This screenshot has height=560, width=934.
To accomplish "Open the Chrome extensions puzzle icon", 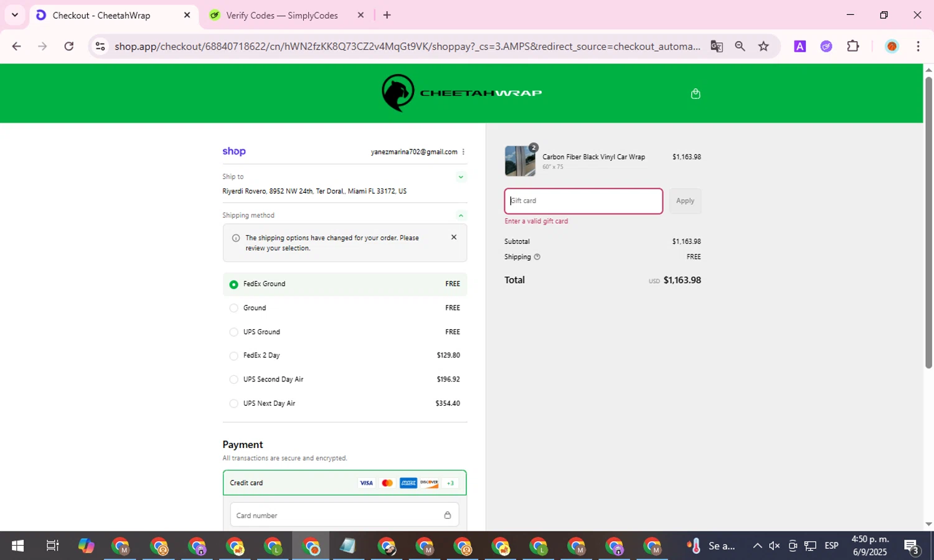I will (853, 46).
